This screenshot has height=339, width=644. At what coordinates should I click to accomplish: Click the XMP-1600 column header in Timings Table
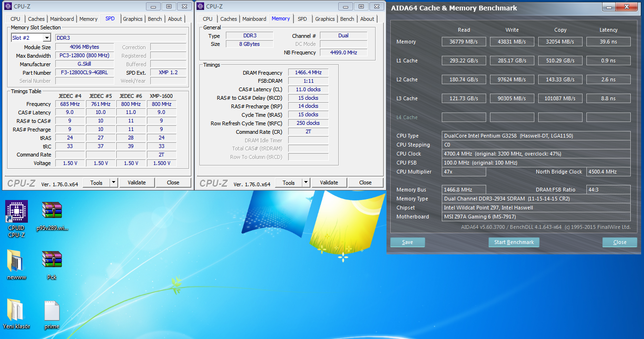coord(161,96)
